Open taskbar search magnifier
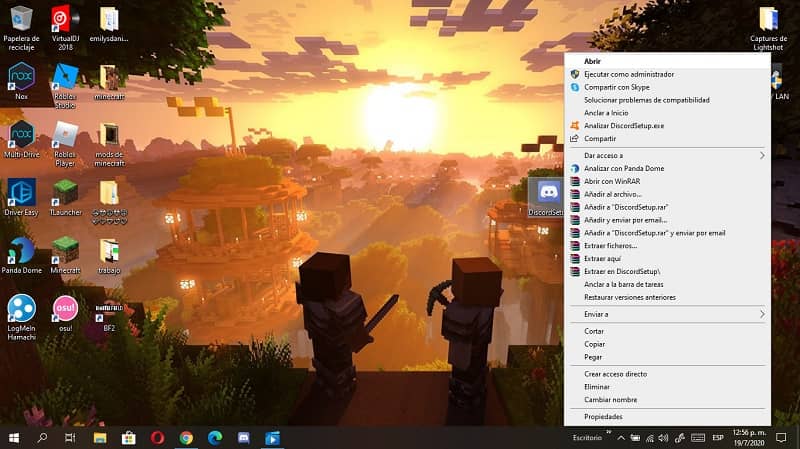This screenshot has width=800, height=449. tap(42, 438)
